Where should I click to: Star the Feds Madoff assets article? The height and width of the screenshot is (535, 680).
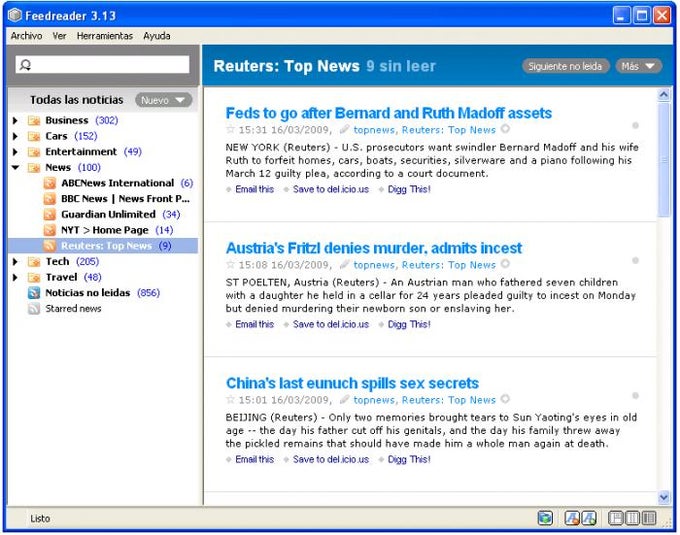230,129
